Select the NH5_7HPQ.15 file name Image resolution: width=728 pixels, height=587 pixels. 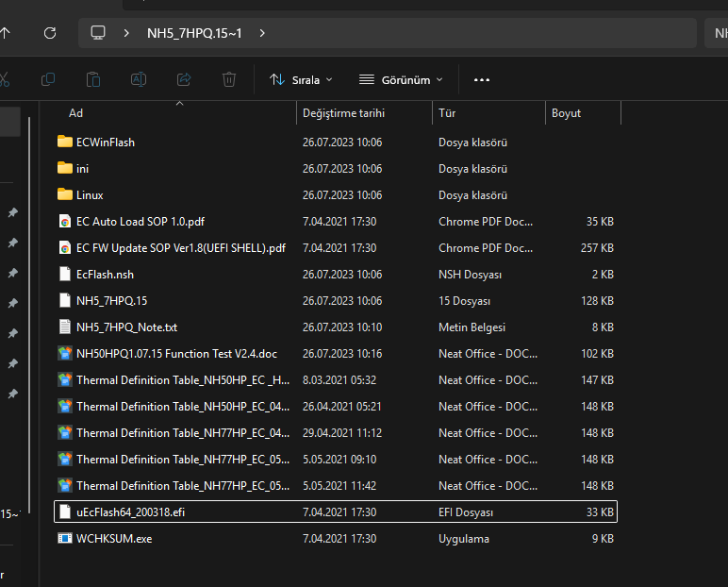click(x=111, y=301)
